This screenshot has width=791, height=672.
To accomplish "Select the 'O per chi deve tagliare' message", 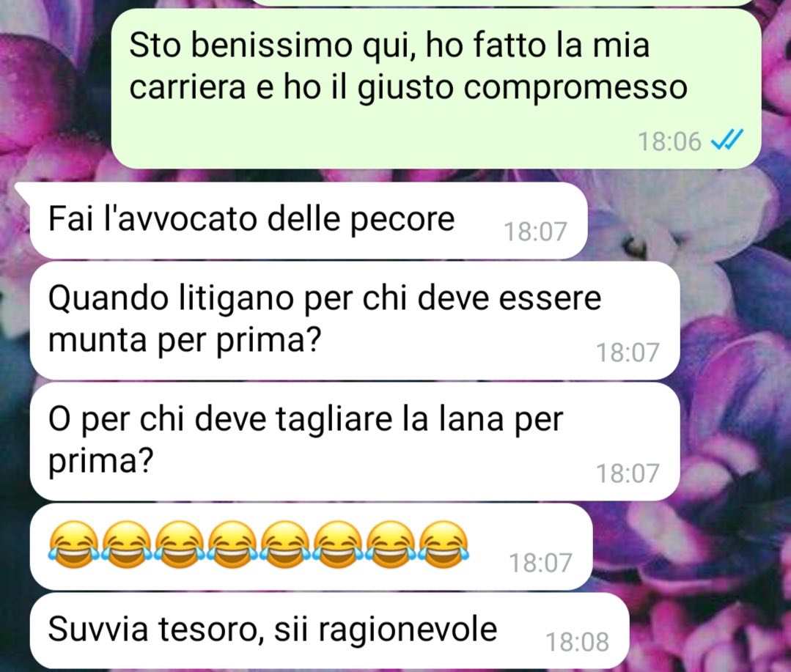I will tap(355, 442).
